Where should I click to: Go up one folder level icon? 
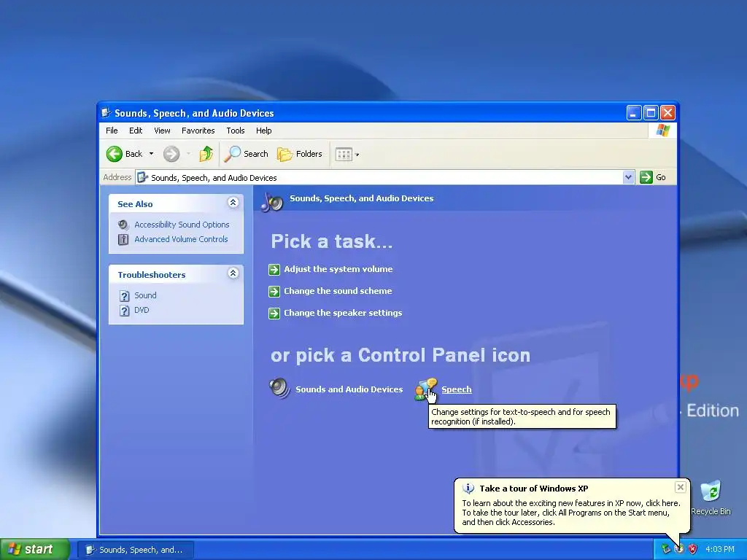pyautogui.click(x=206, y=154)
